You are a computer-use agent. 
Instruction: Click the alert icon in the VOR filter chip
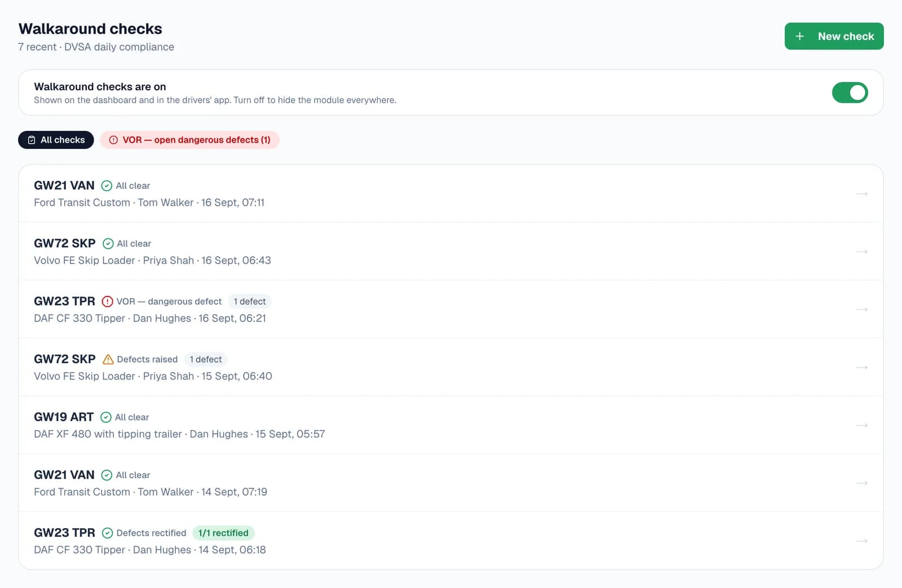(x=113, y=140)
